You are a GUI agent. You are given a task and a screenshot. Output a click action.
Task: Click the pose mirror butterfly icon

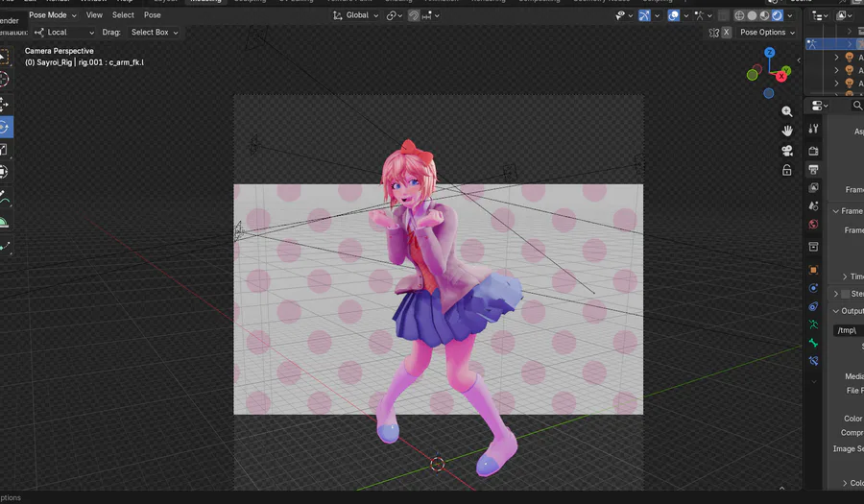tap(714, 33)
